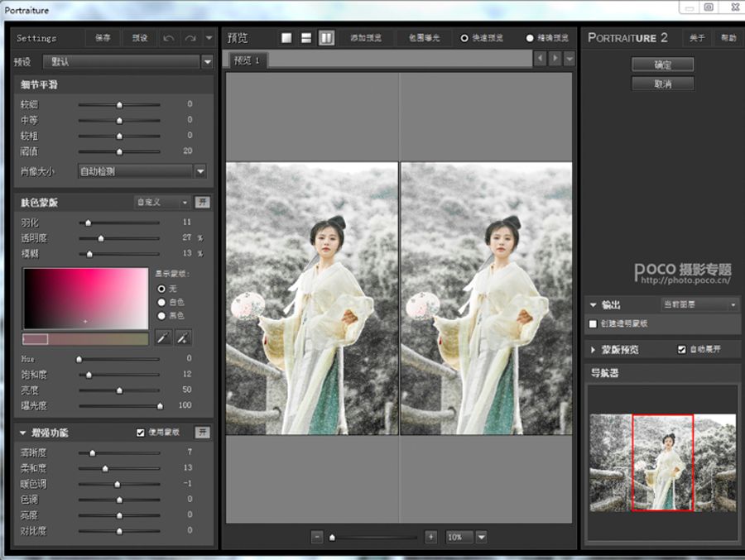745x560 pixels.
Task: Click the 中等 medium detail slider
Action: [119, 120]
